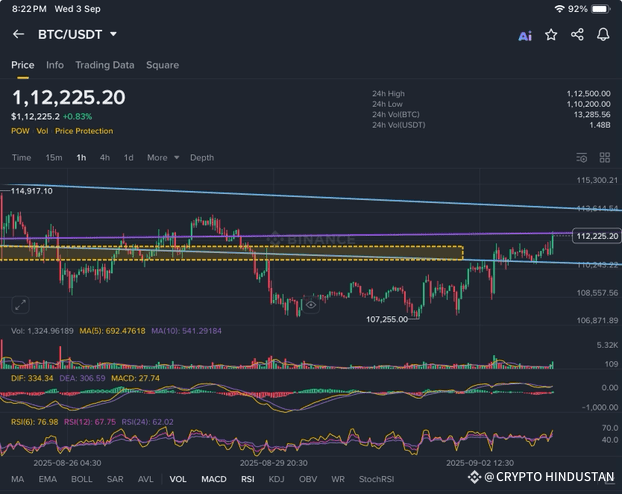
Task: Tap the DIF: 334.34 reading
Action: tap(32, 379)
